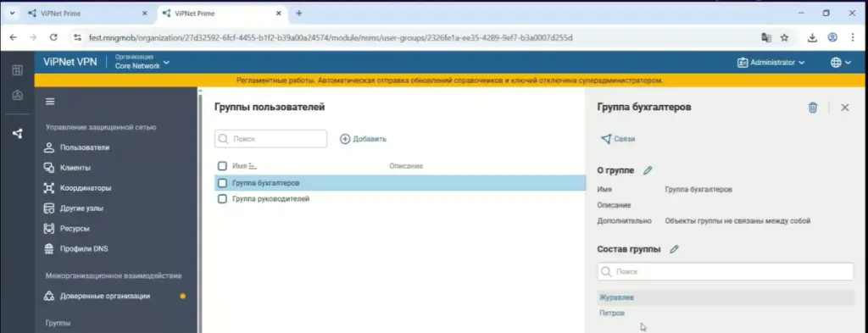Viewport: 868px width, 333px height.
Task: Click the ViPNet VPN logo text
Action: pos(70,62)
